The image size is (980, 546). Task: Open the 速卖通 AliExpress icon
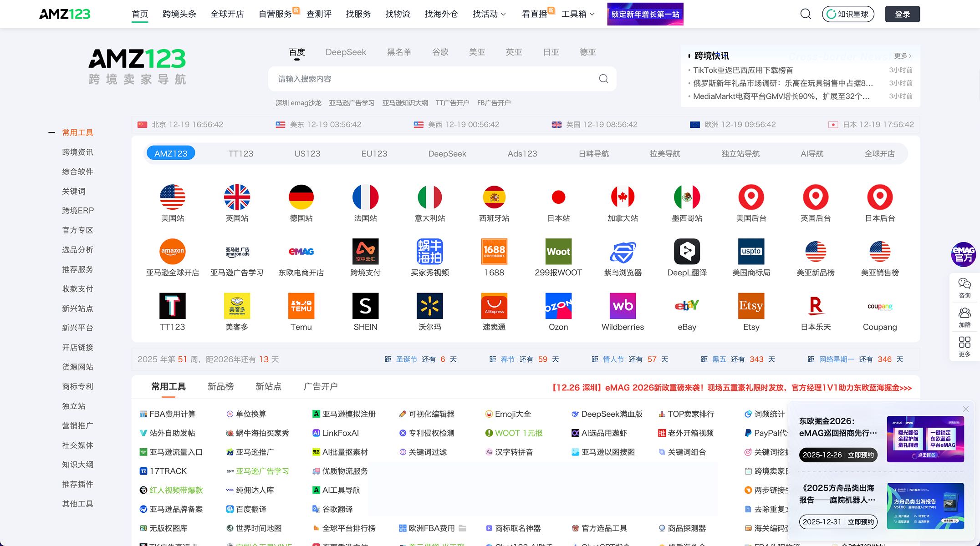click(494, 306)
